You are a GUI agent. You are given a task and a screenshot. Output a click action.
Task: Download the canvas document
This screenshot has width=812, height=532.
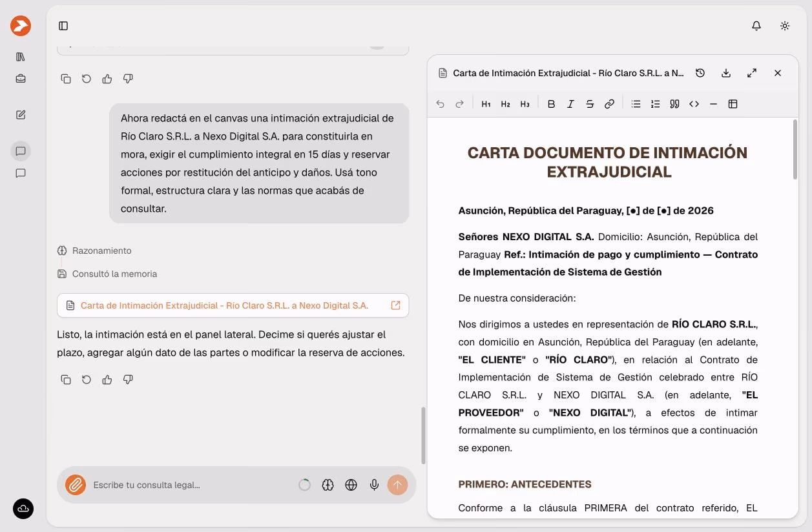(726, 73)
